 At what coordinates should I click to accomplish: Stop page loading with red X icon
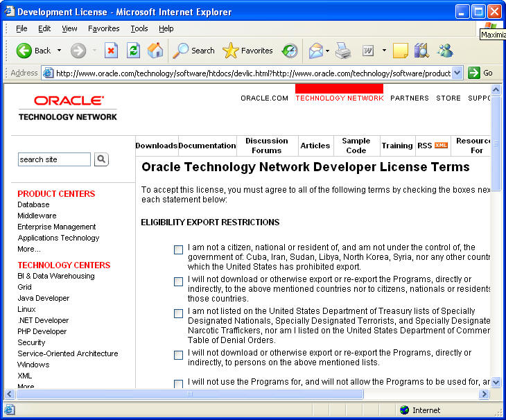point(111,51)
